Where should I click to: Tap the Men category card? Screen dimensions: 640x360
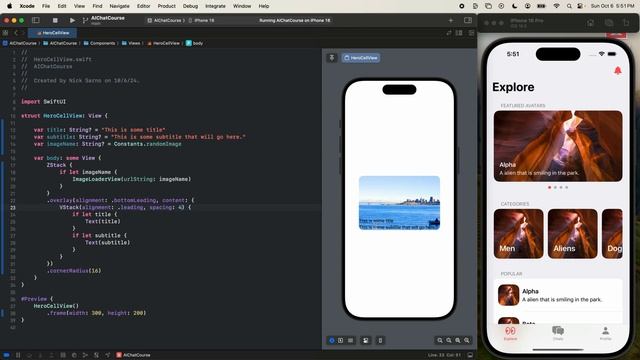518,234
